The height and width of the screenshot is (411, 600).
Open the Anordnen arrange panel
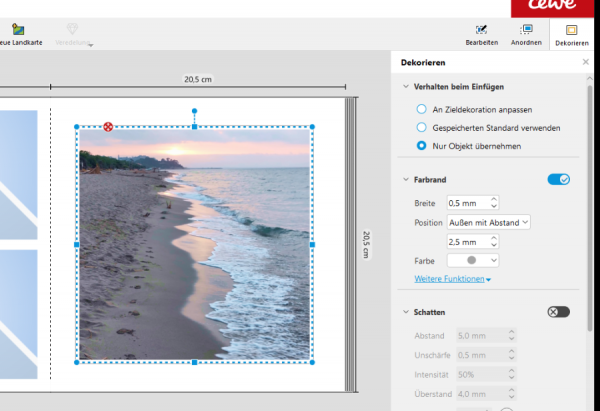526,35
